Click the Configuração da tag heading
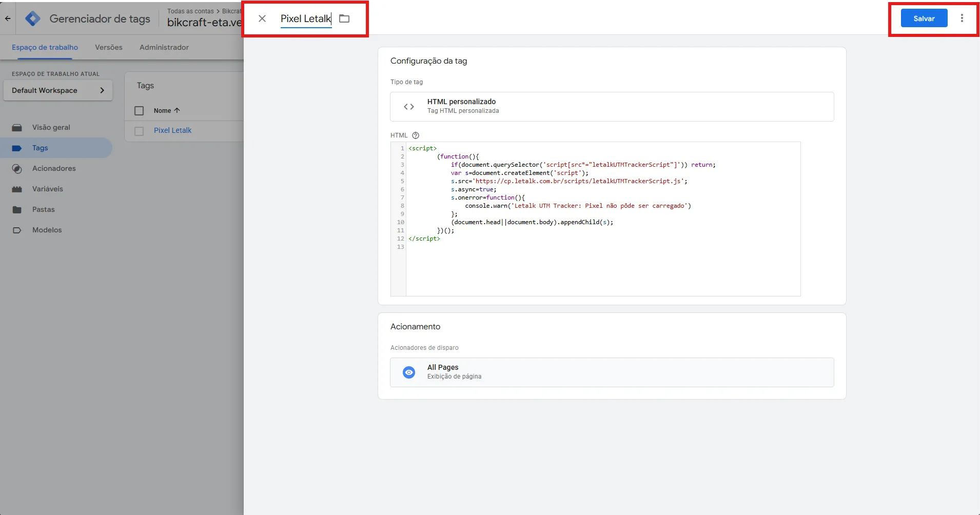Screen dimensions: 980x515 pyautogui.click(x=429, y=61)
